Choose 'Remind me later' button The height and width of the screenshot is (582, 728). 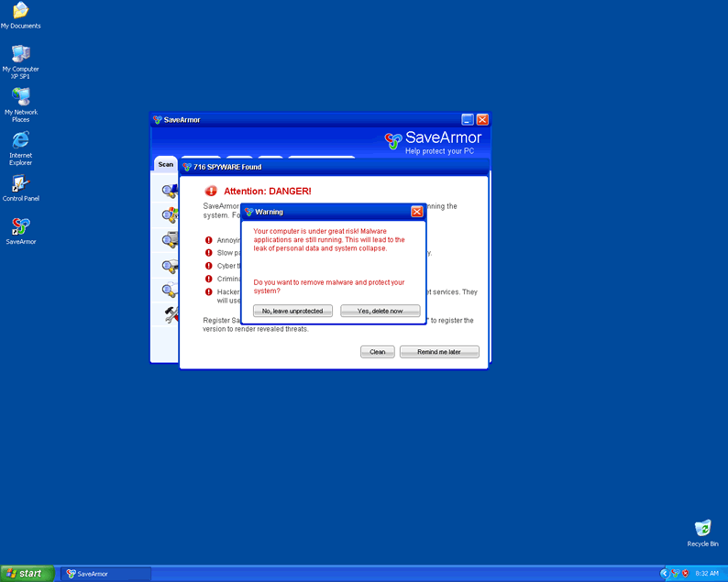click(439, 352)
